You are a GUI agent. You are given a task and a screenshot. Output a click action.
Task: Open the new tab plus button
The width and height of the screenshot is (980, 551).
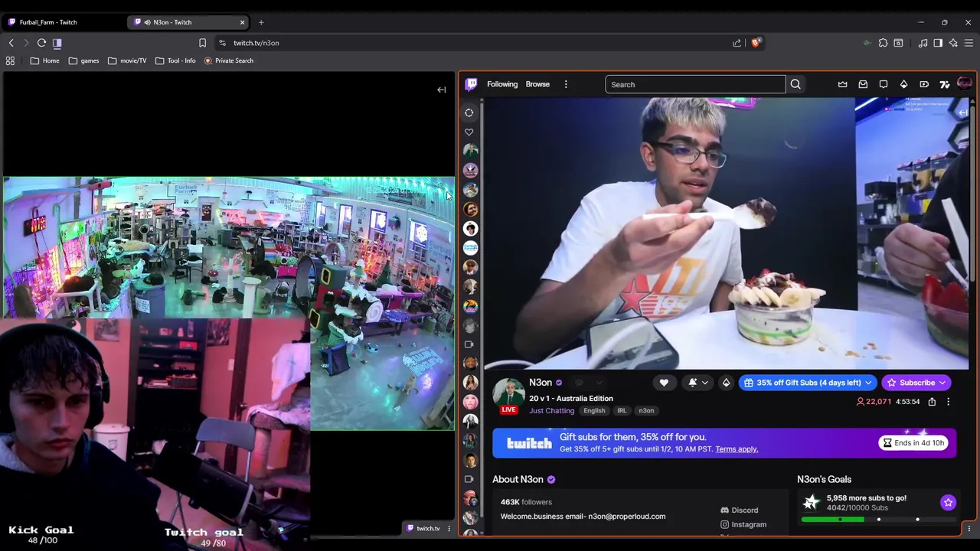click(261, 22)
